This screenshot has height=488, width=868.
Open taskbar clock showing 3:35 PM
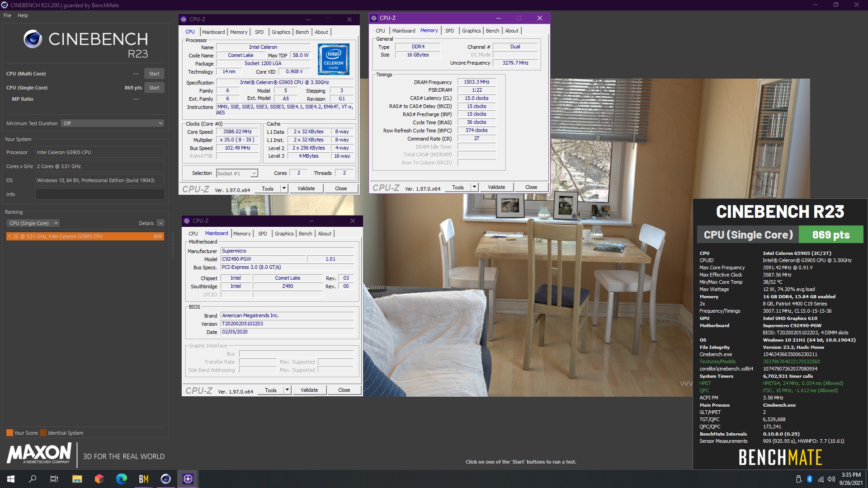851,479
